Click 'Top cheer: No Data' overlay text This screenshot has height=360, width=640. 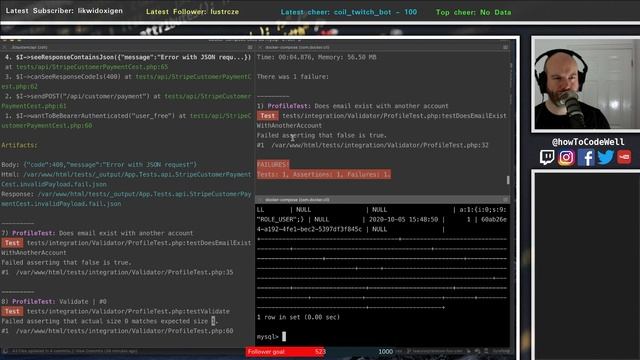(473, 12)
